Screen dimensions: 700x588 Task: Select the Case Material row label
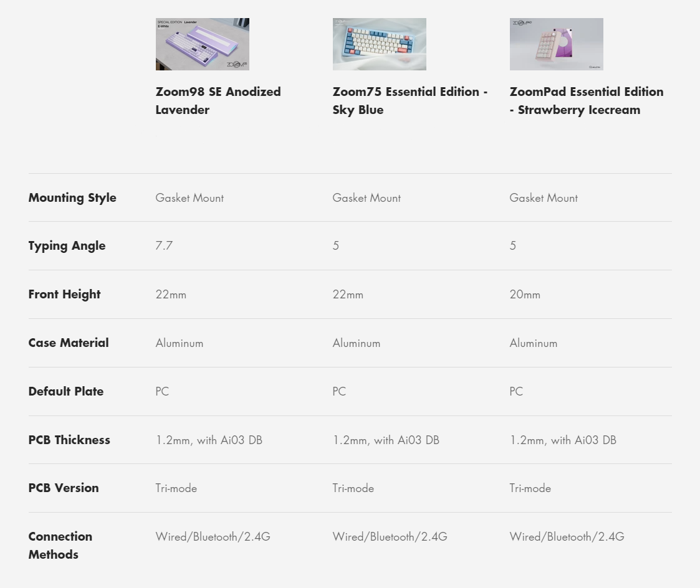69,343
